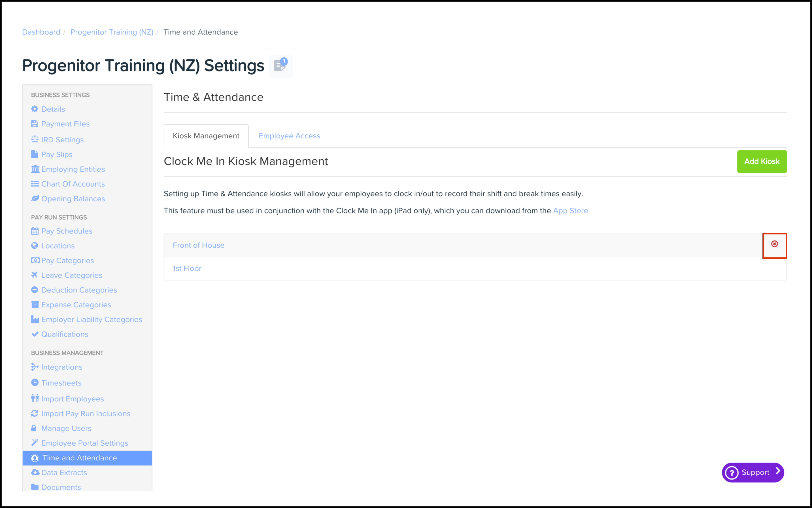Click the Employing Entities bank icon

tap(35, 169)
